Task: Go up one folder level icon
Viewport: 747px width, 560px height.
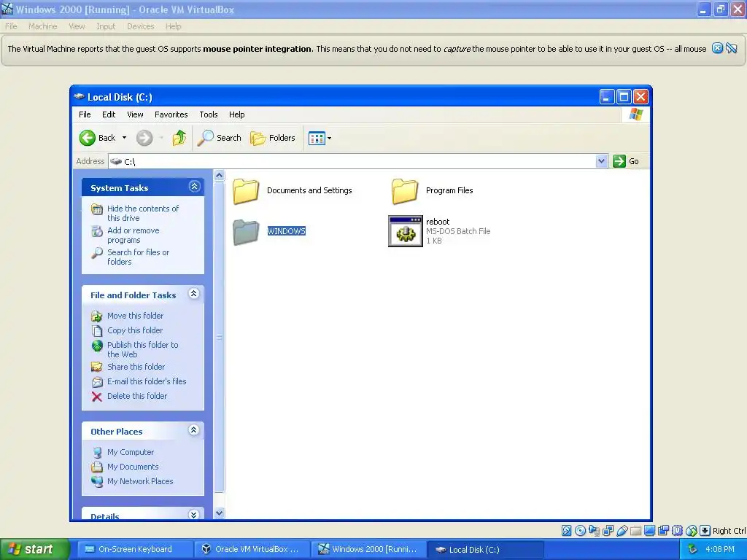Action: tap(179, 138)
